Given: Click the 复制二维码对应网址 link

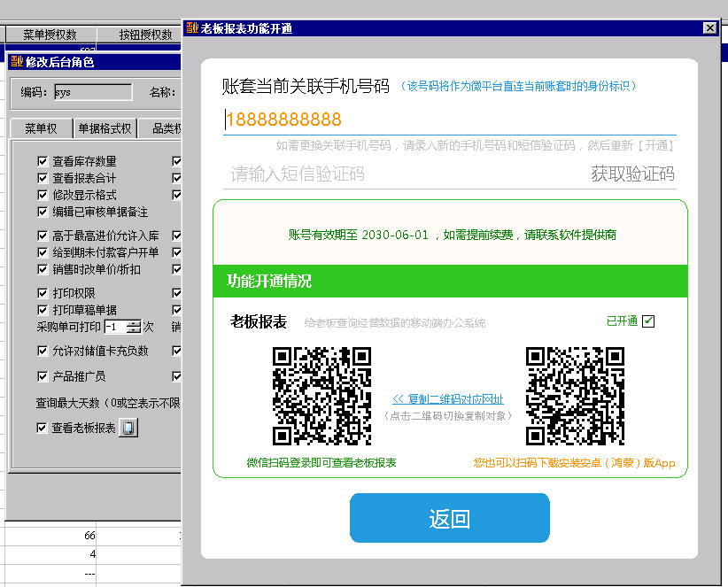Looking at the screenshot, I should pos(448,399).
